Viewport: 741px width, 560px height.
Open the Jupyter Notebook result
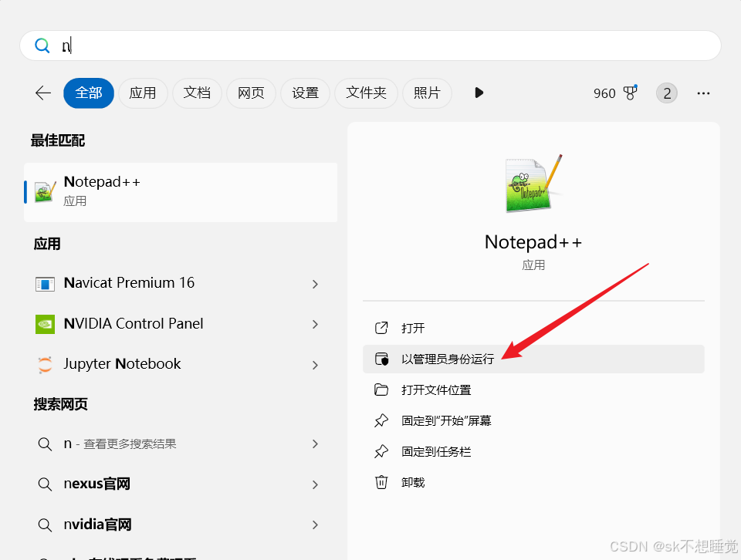(x=181, y=365)
